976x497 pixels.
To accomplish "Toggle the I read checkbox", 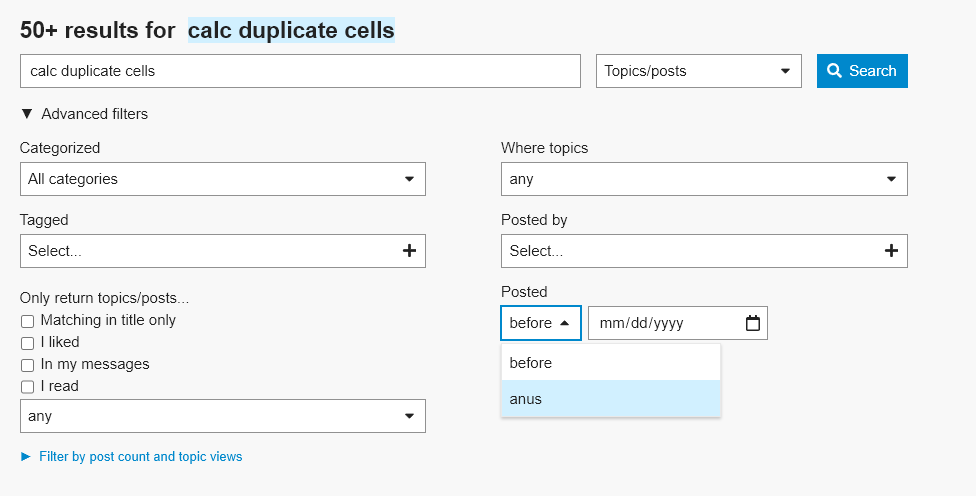I will tap(28, 387).
